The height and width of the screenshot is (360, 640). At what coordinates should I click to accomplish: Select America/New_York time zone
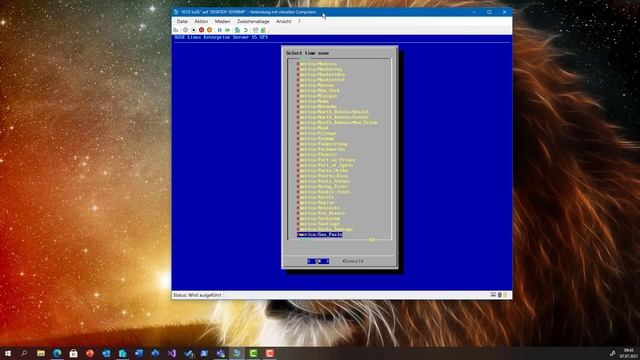pos(318,91)
